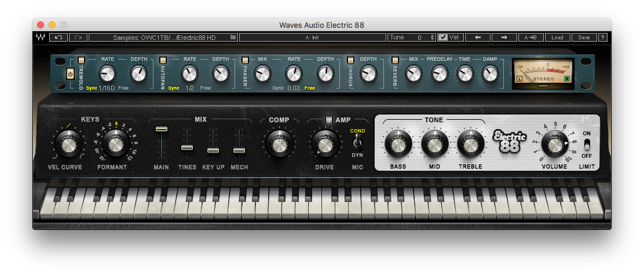Flip the LIMIT on/off switch

click(x=587, y=145)
